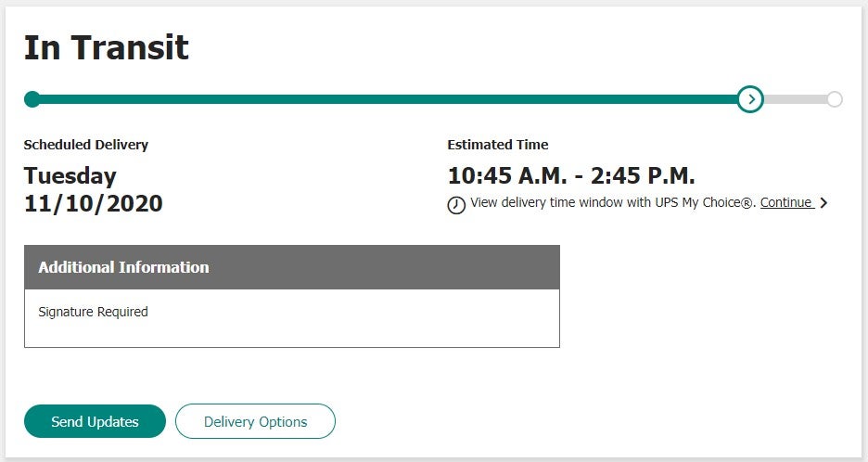This screenshot has width=868, height=462.
Task: Open the Continue link for UPS My Choice
Action: [785, 202]
